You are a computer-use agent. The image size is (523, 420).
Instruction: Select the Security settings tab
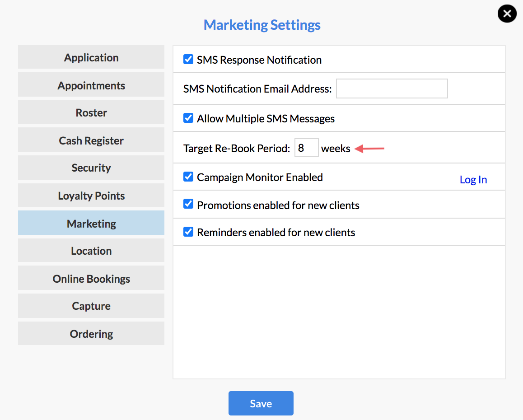tap(91, 168)
